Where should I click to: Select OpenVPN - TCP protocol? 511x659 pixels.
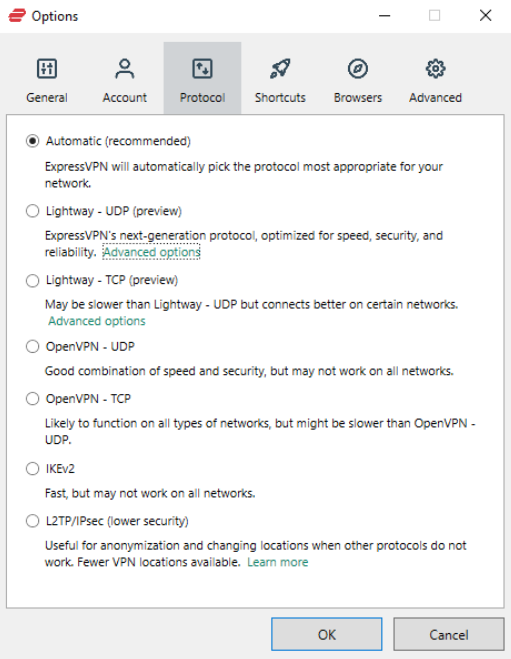coord(32,398)
